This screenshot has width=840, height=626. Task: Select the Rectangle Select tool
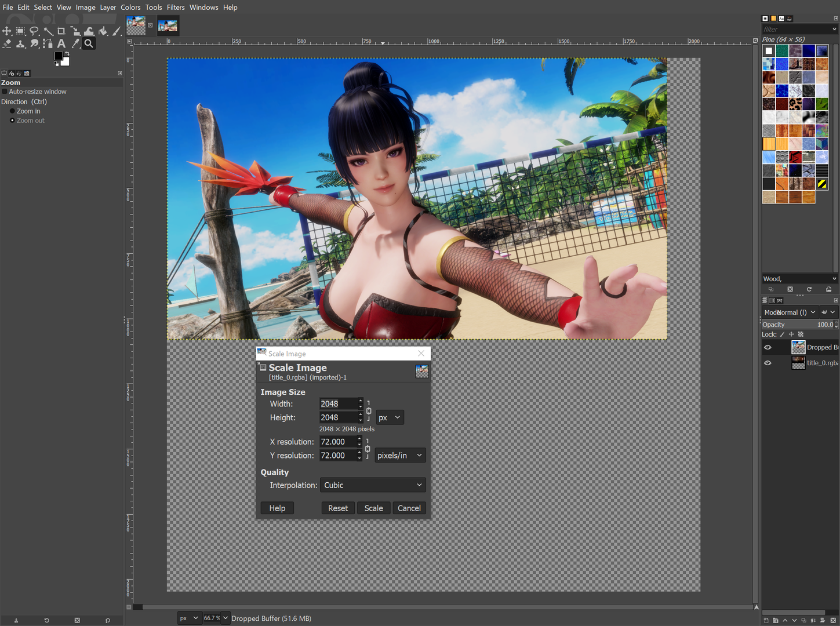point(20,31)
